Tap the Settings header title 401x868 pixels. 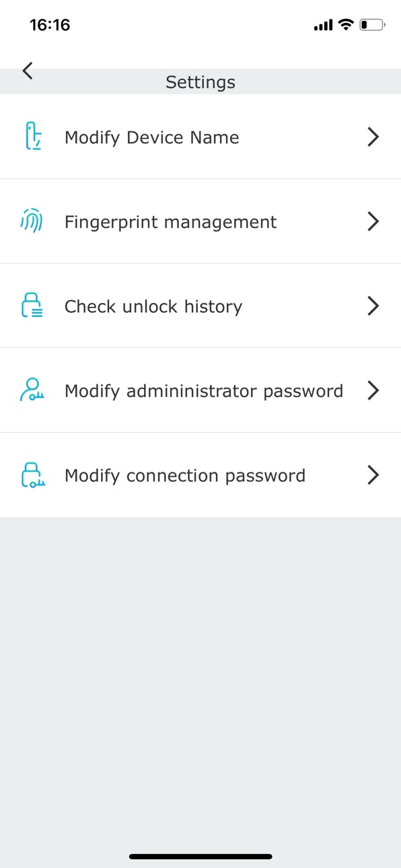click(200, 82)
